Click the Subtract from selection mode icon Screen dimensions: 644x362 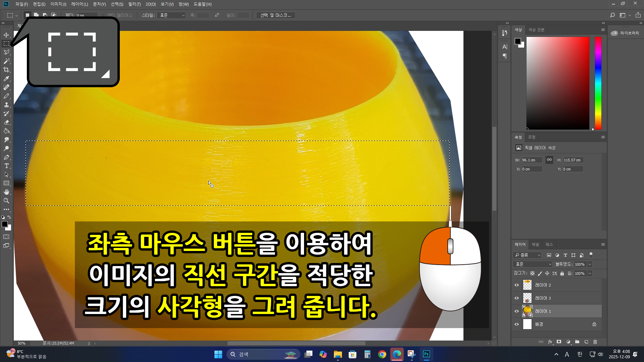tap(45, 15)
